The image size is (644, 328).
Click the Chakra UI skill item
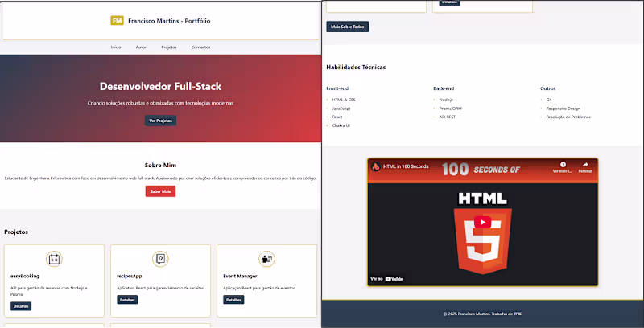[341, 125]
